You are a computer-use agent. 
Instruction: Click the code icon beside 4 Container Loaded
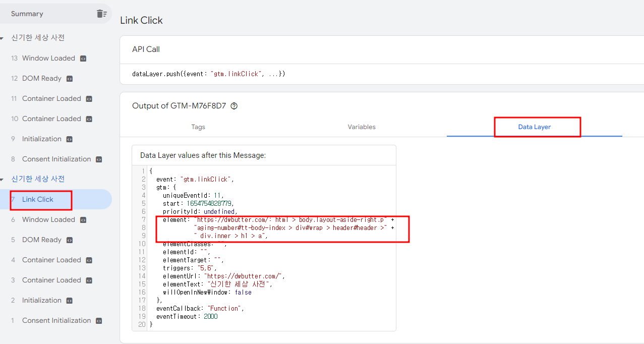pos(89,260)
